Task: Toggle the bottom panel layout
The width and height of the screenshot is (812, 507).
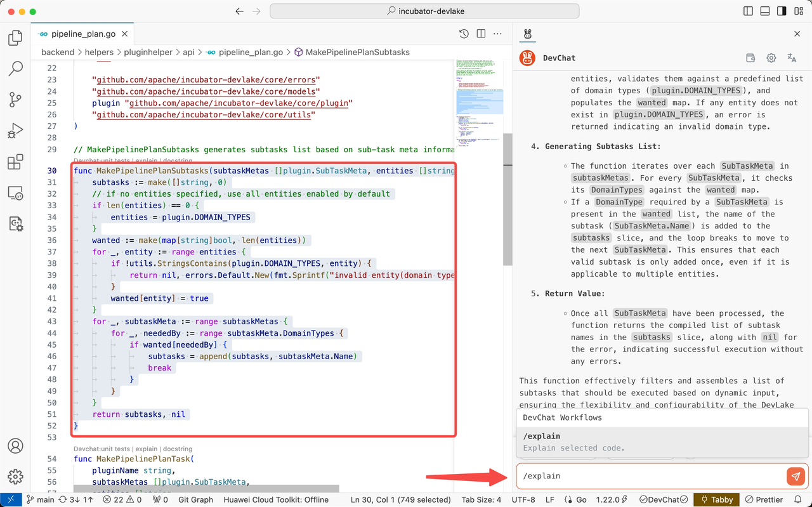Action: 765,11
